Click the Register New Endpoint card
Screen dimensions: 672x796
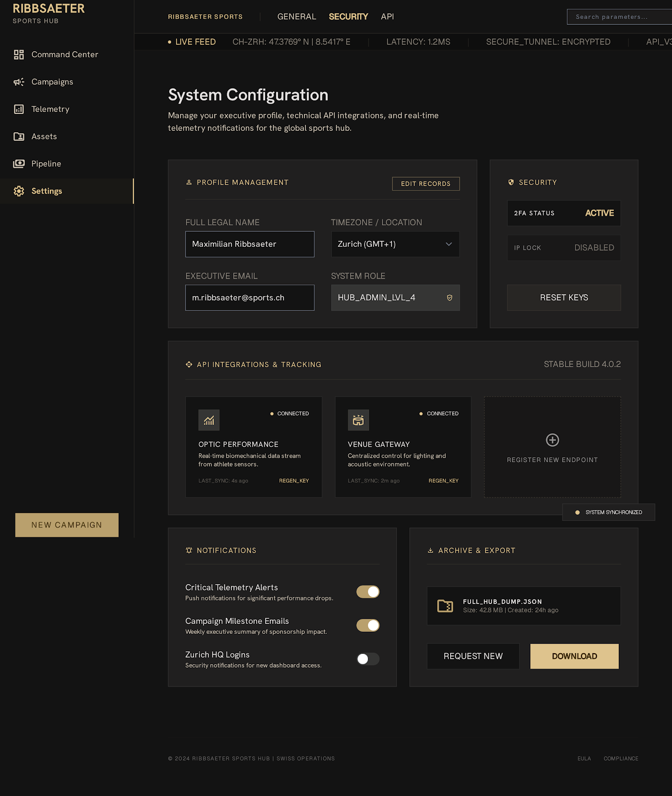click(553, 447)
